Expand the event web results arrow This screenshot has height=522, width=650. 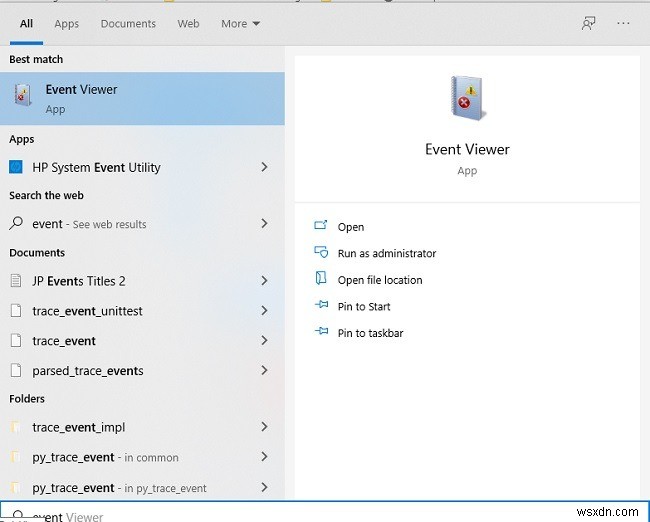tap(264, 224)
